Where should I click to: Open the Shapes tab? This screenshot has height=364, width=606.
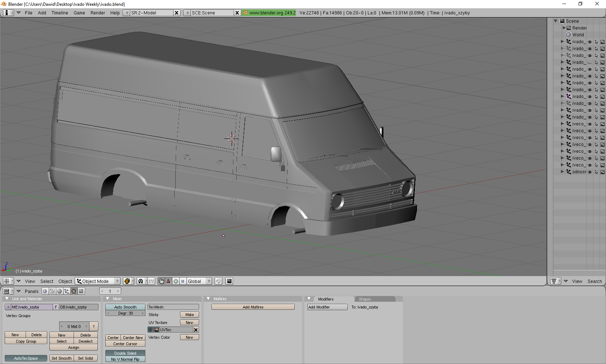point(375,299)
